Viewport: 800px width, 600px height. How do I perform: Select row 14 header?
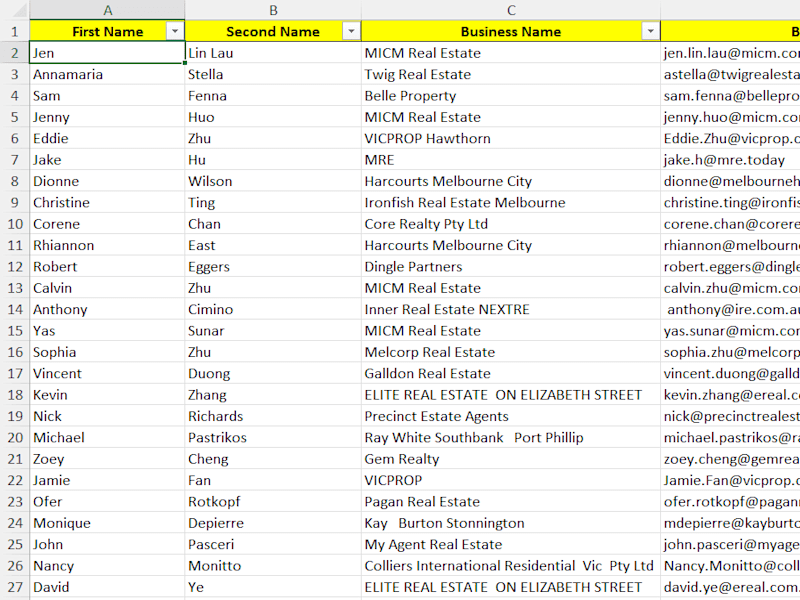[15, 309]
